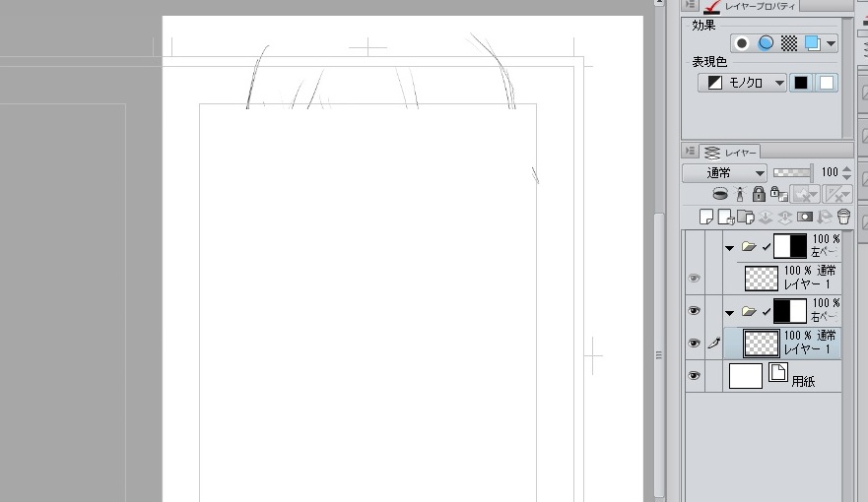This screenshot has height=502, width=868.
Task: Collapse the 右ページ folder arrow
Action: click(730, 312)
